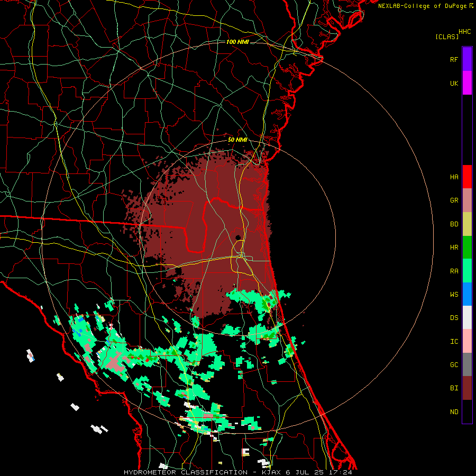The height and width of the screenshot is (476, 476).
Task: Click the BD yellow legend swatch
Action: 467,224
